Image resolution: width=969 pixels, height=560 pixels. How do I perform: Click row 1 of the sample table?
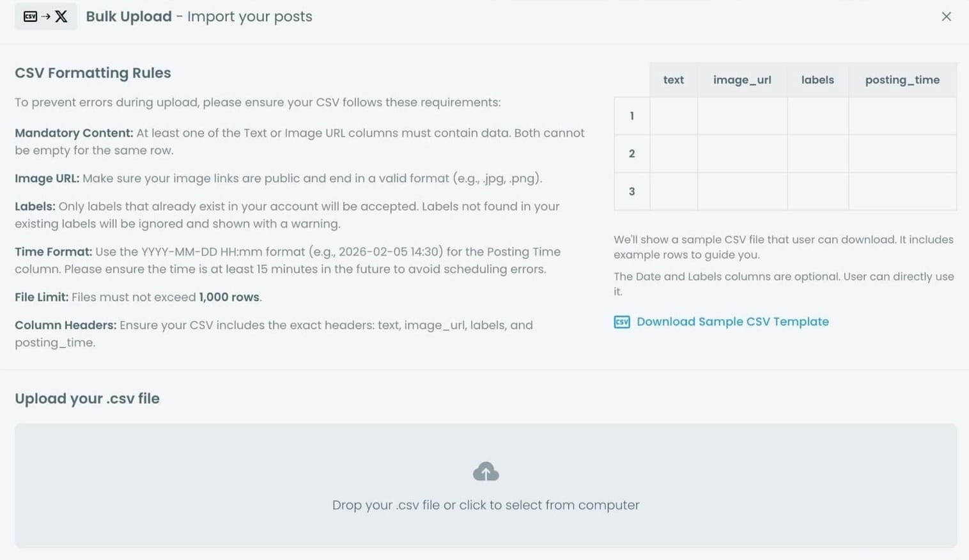coord(632,116)
